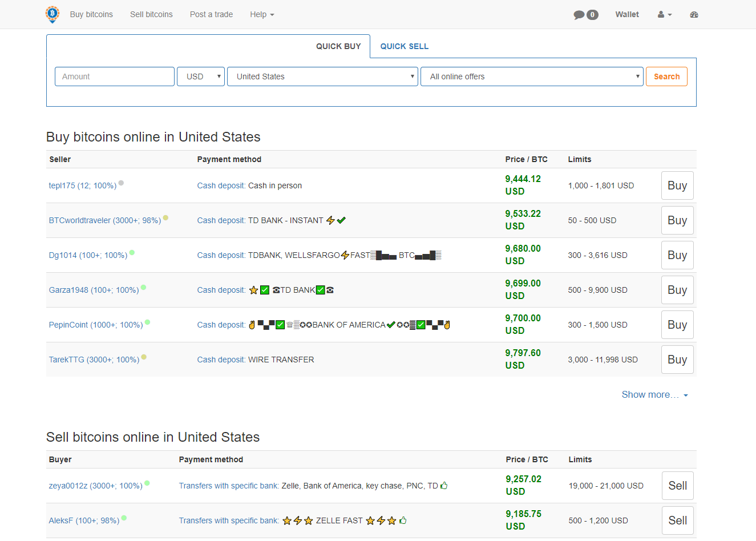Click online status dot next to tepl175
The image size is (756, 541).
click(x=121, y=183)
